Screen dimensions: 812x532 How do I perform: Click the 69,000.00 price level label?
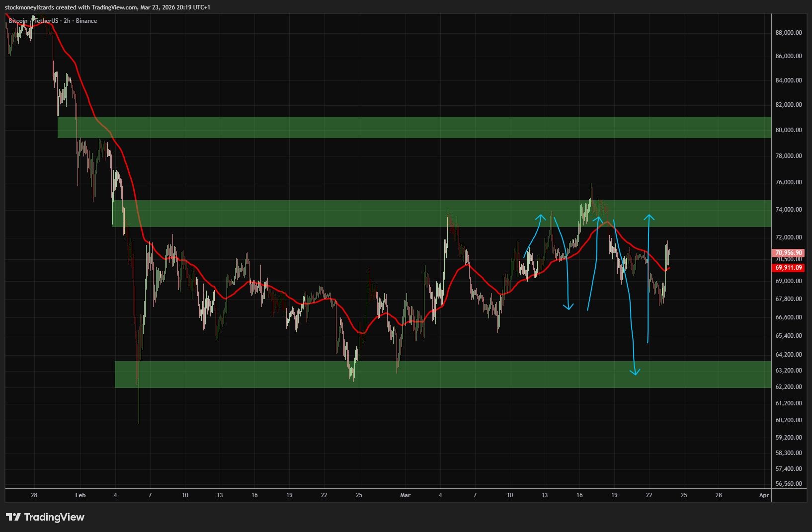tap(789, 281)
